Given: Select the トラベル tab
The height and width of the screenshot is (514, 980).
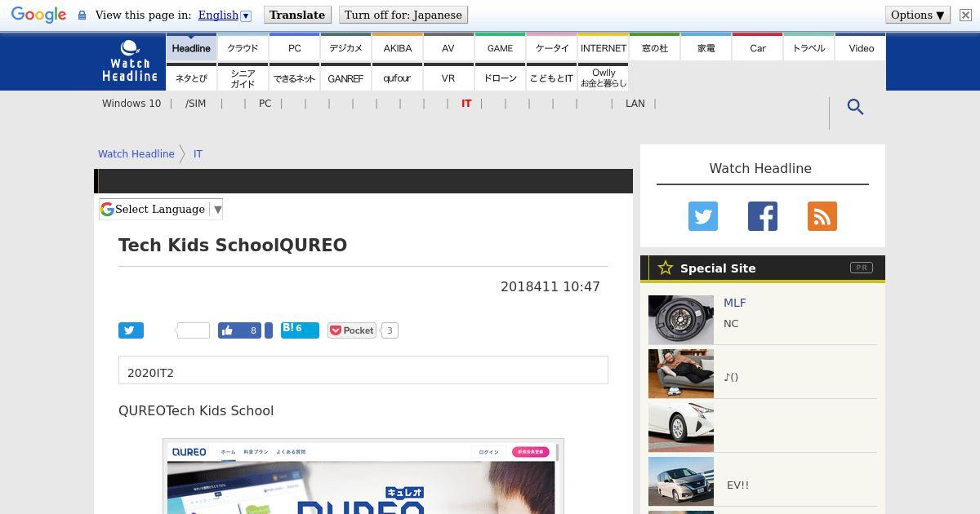Looking at the screenshot, I should click(808, 47).
